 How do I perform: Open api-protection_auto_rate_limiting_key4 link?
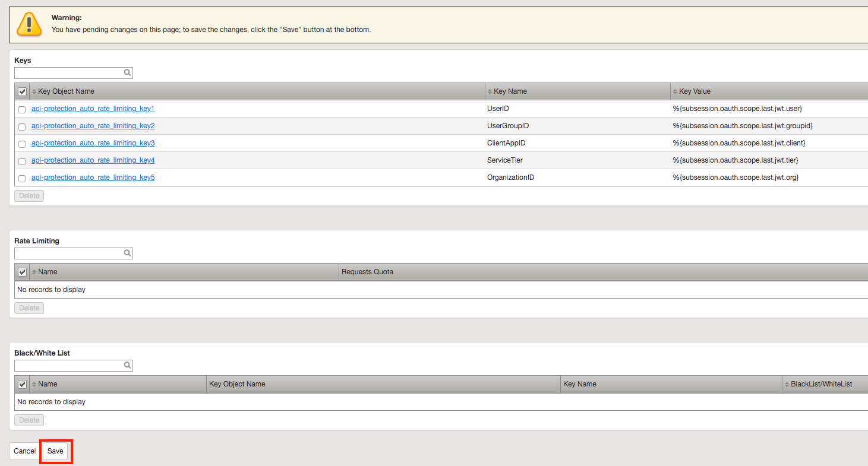click(93, 160)
